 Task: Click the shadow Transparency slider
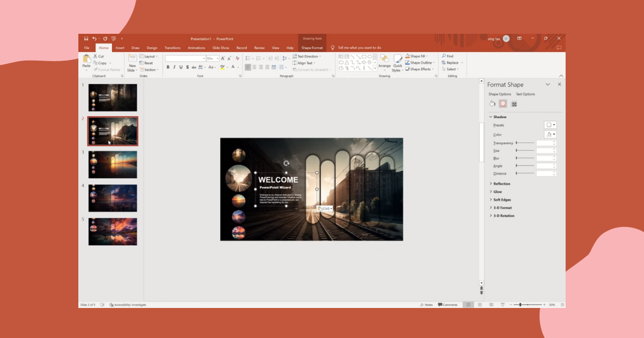click(x=525, y=143)
